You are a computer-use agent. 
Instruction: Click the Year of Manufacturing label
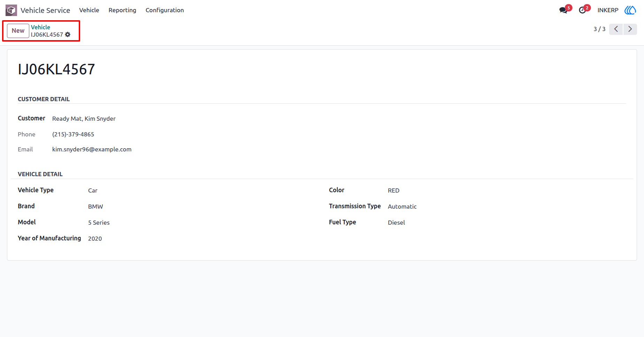tap(49, 238)
